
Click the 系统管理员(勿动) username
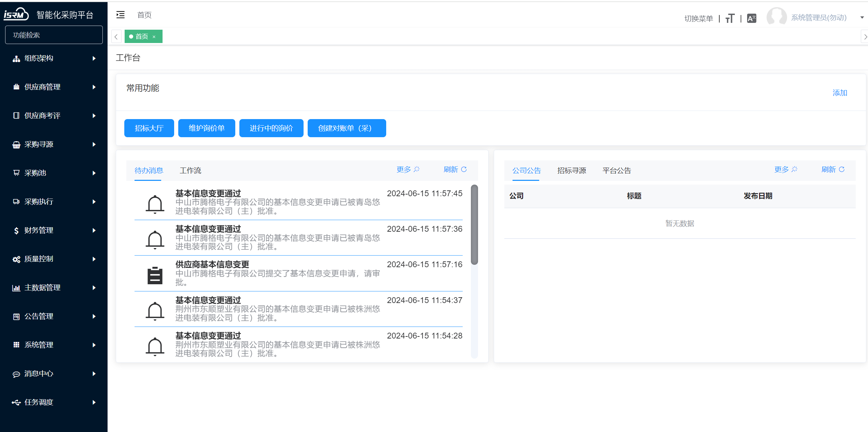(819, 17)
